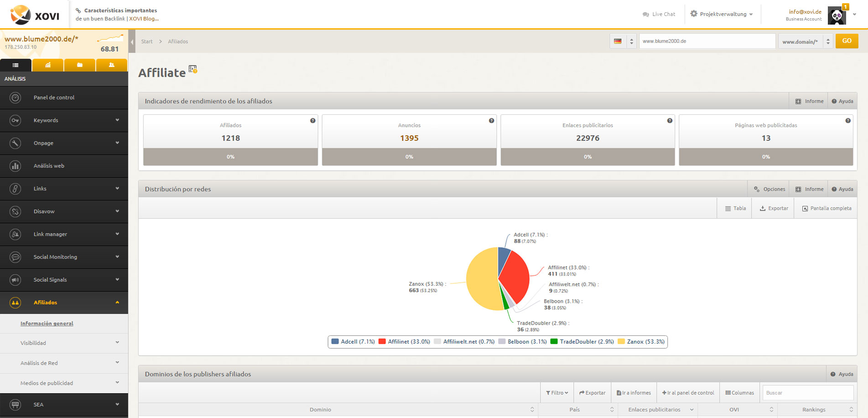868x418 pixels.
Task: Open the list view sidebar tab
Action: point(16,65)
